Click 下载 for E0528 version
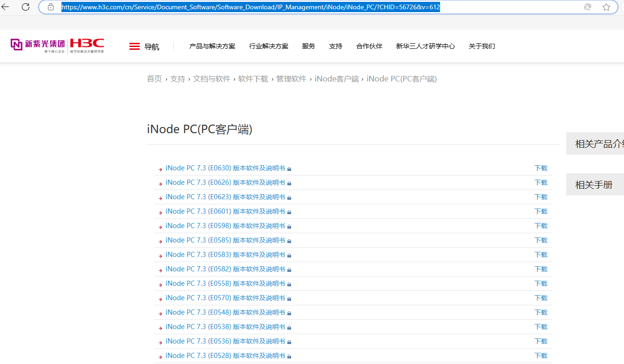This screenshot has height=364, width=624. (x=541, y=356)
